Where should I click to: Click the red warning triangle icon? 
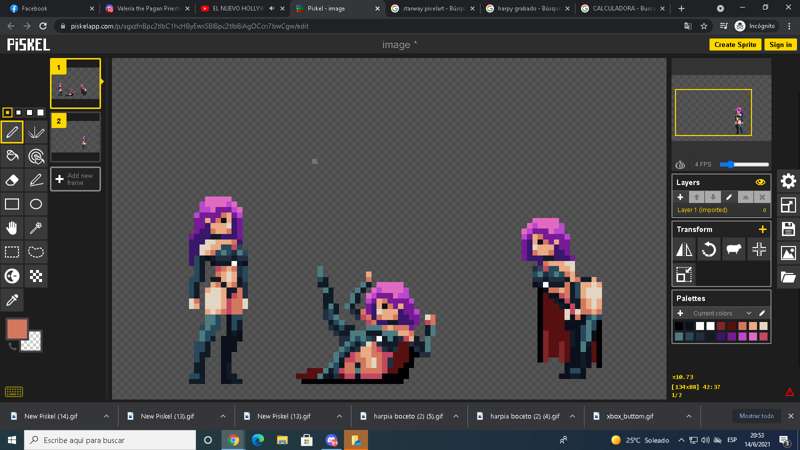[789, 392]
